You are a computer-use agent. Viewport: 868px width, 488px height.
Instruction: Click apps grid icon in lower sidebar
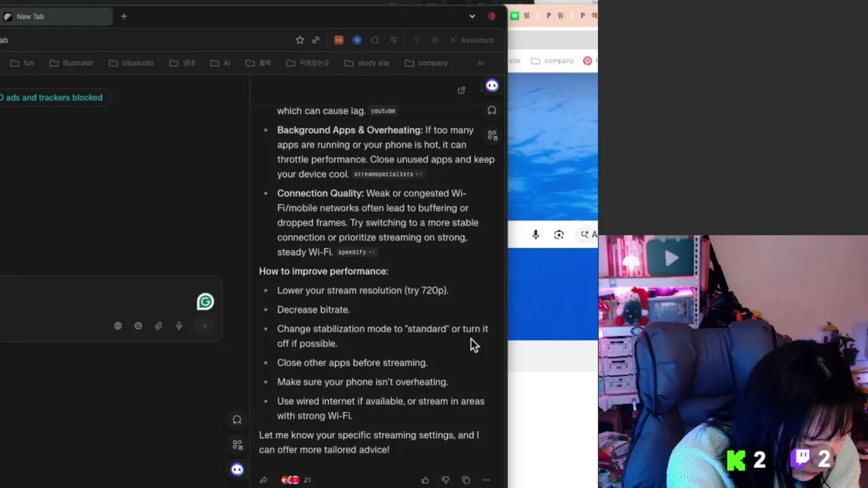(x=237, y=445)
